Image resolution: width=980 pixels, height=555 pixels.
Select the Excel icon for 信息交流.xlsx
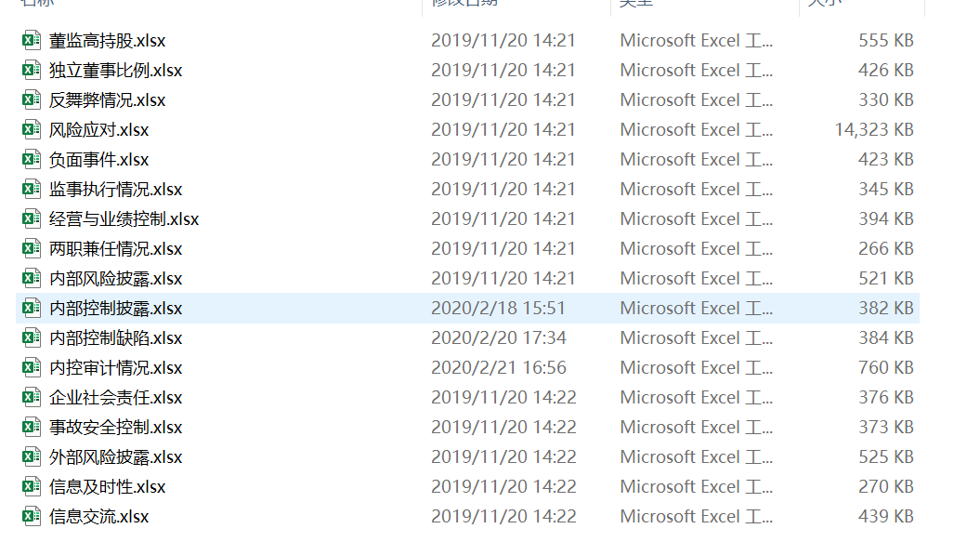point(32,516)
